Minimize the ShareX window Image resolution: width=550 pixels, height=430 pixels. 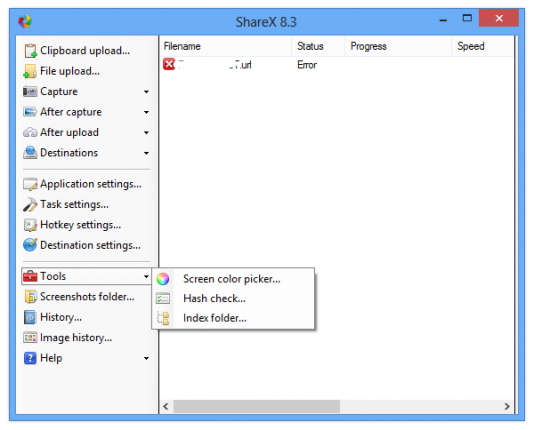[443, 19]
